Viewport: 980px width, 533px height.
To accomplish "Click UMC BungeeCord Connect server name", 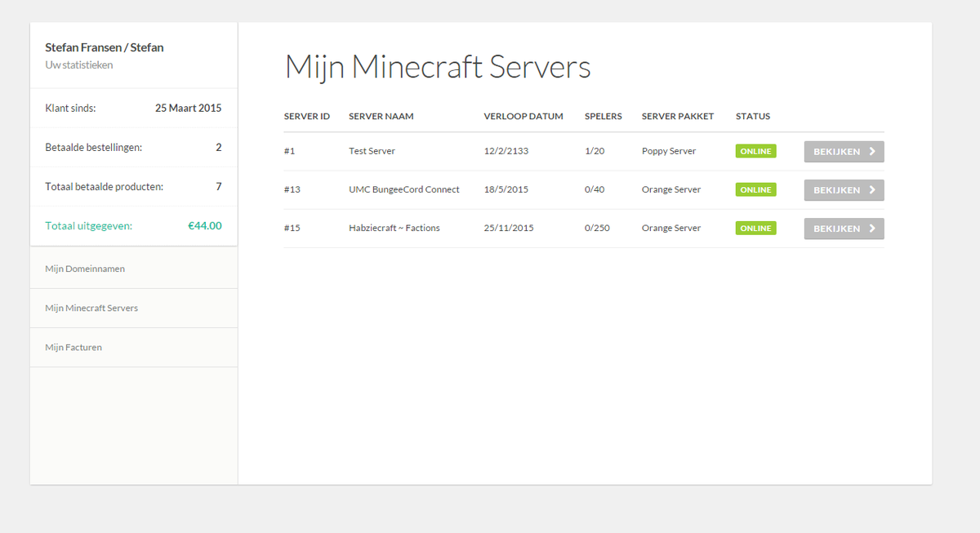I will pyautogui.click(x=404, y=189).
